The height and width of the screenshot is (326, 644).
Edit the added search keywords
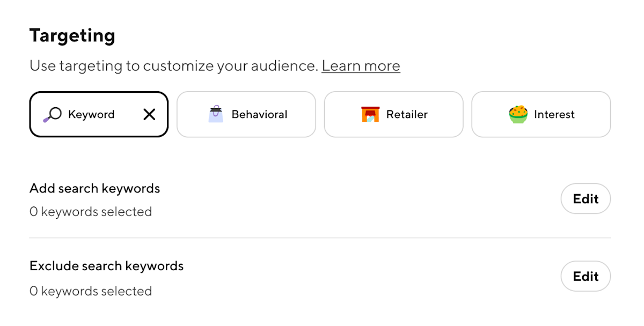click(x=585, y=198)
